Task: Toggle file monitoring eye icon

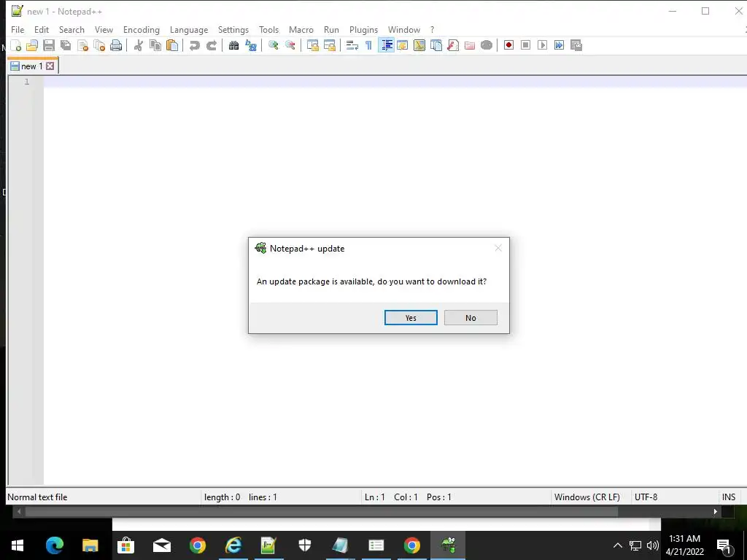Action: (x=487, y=45)
